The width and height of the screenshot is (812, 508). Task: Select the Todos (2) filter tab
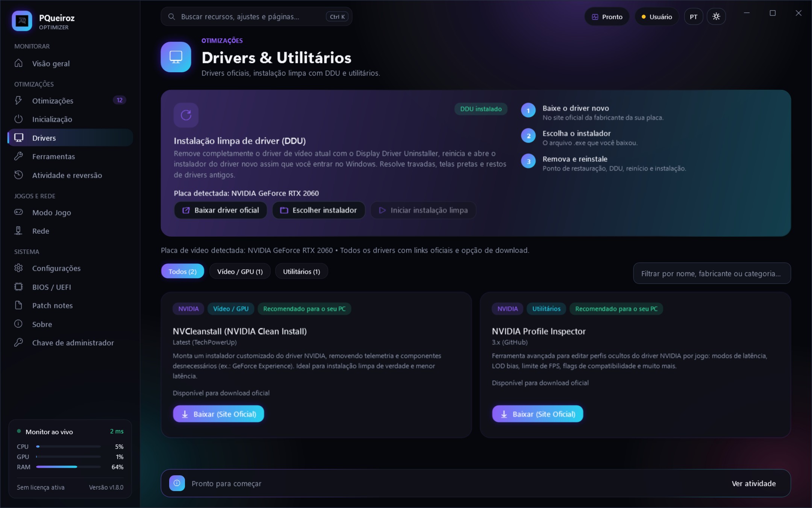[x=183, y=271]
